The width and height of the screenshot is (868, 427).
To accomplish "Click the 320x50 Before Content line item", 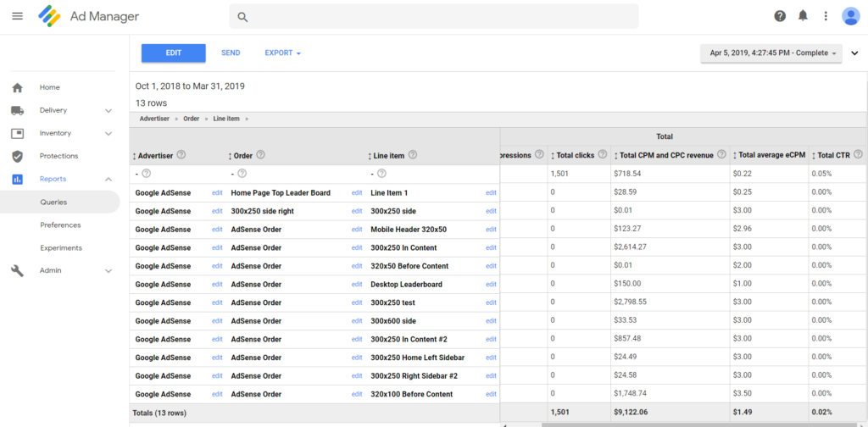I will tap(409, 266).
